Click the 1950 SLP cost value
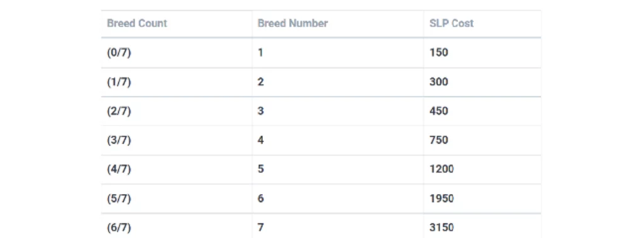Screen dimensions: 644x238 (441, 199)
